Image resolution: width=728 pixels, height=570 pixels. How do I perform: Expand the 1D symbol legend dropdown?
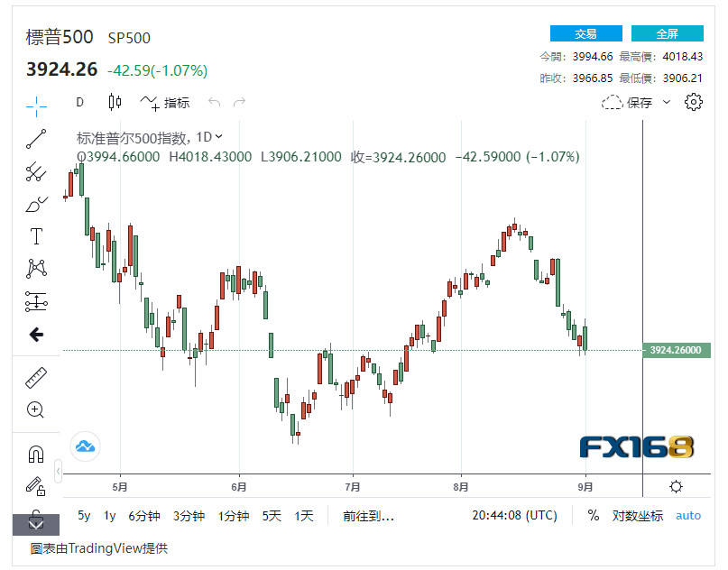tap(218, 137)
